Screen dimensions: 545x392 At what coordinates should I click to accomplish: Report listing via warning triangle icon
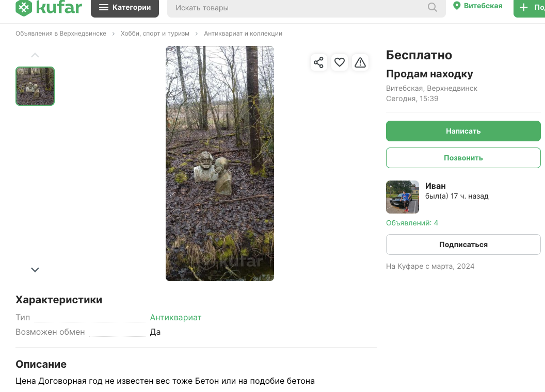click(360, 62)
